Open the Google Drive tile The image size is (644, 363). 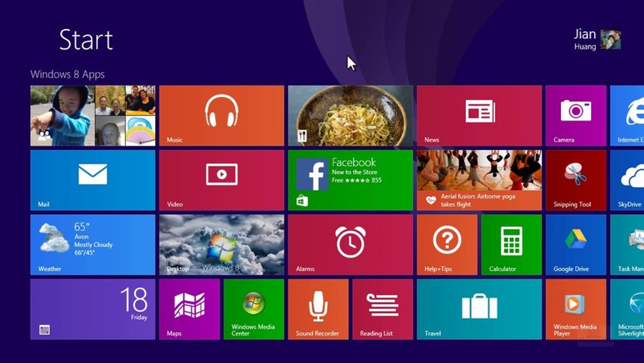tap(576, 245)
